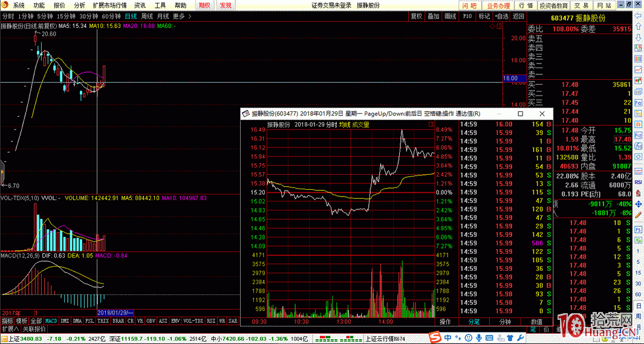Click the 复权 toolbar button
644x344 pixels.
click(x=417, y=16)
